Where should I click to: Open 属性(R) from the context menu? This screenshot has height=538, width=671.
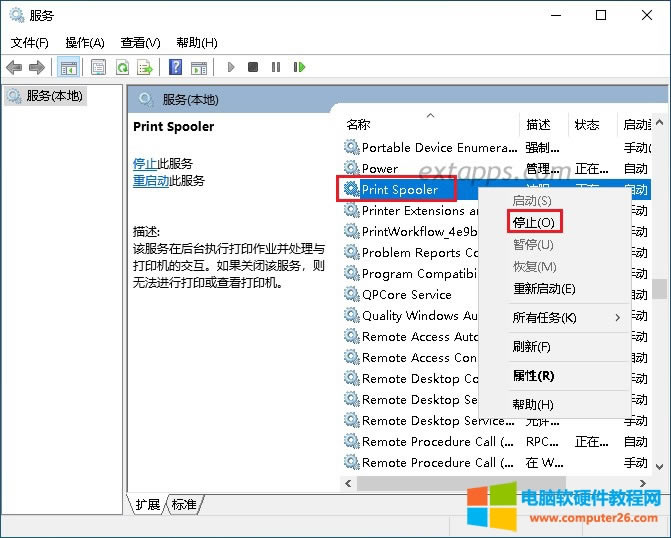click(533, 376)
